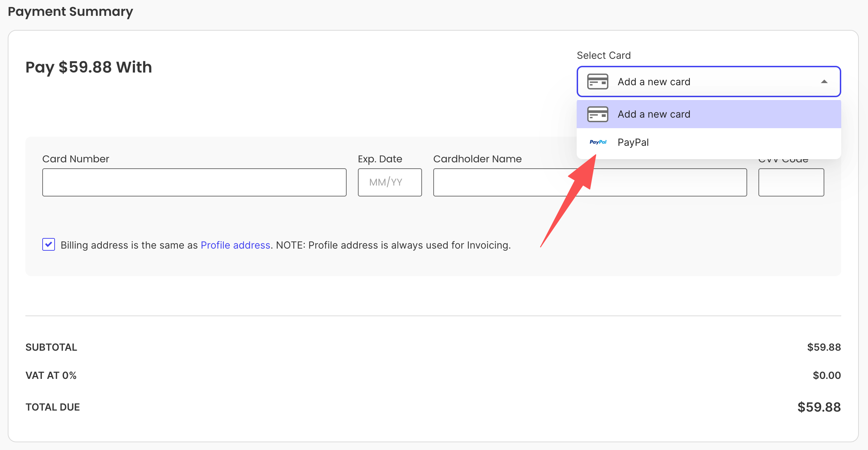Click the 'Card Number' field label
This screenshot has width=868, height=450.
click(76, 159)
